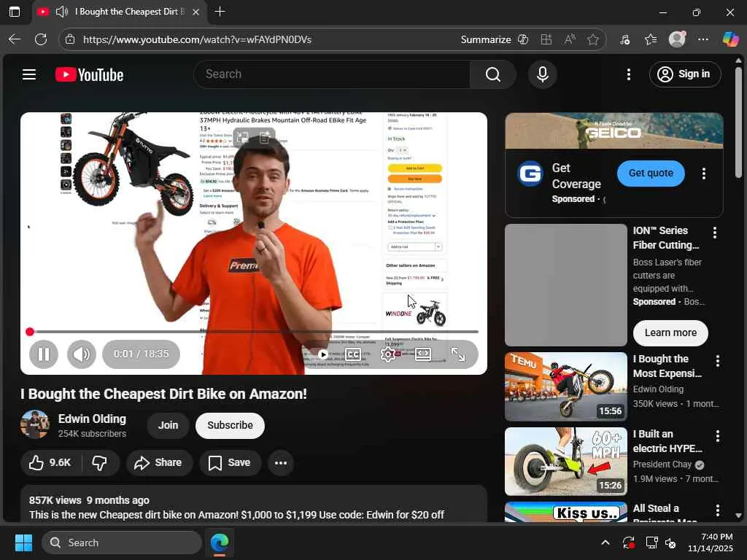Toggle autoplay switch in the player
Screen dimensions: 747x560
click(322, 354)
